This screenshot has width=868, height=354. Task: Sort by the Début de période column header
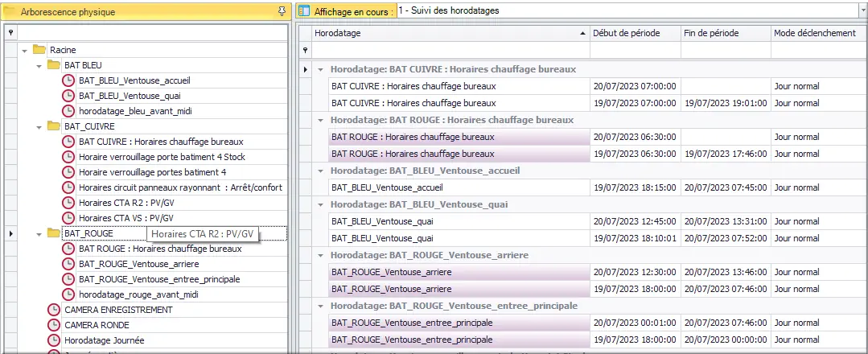[635, 33]
